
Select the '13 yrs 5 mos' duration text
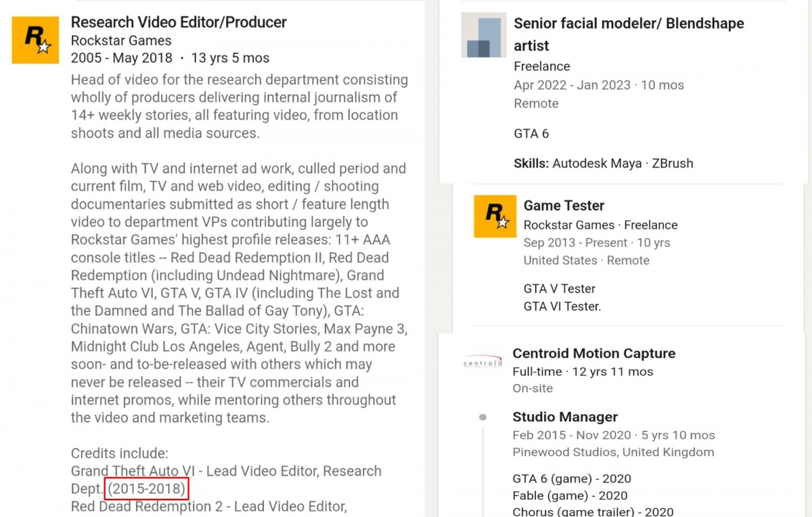[230, 58]
